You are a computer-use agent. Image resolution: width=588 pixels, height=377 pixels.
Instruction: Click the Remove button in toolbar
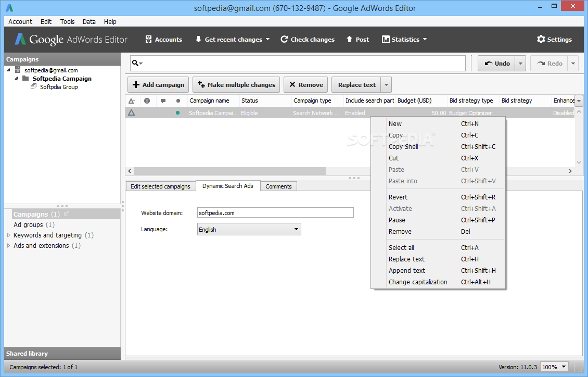pyautogui.click(x=306, y=85)
